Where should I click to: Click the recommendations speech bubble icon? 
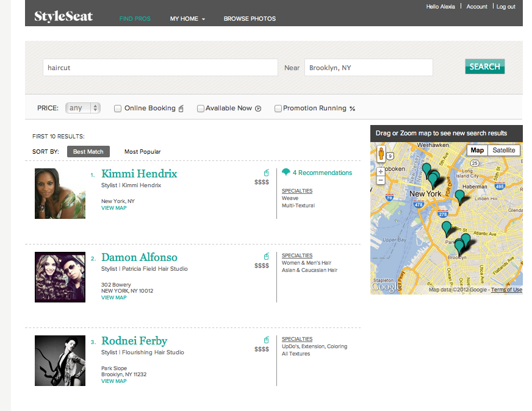[286, 173]
